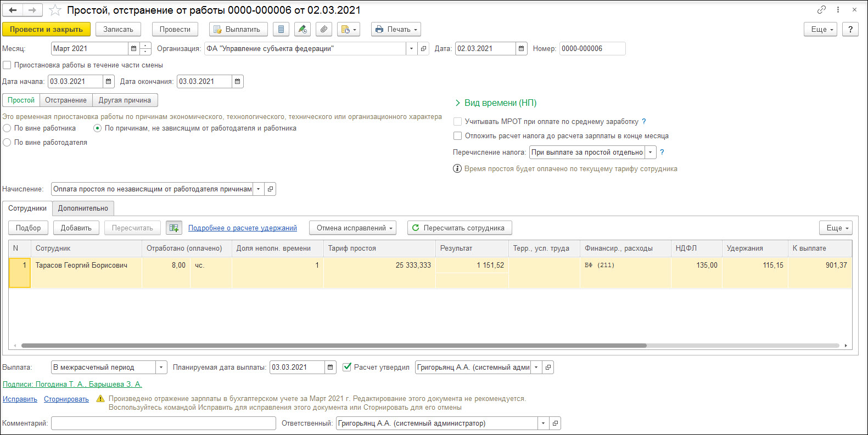Click the Исправить link

[20, 399]
